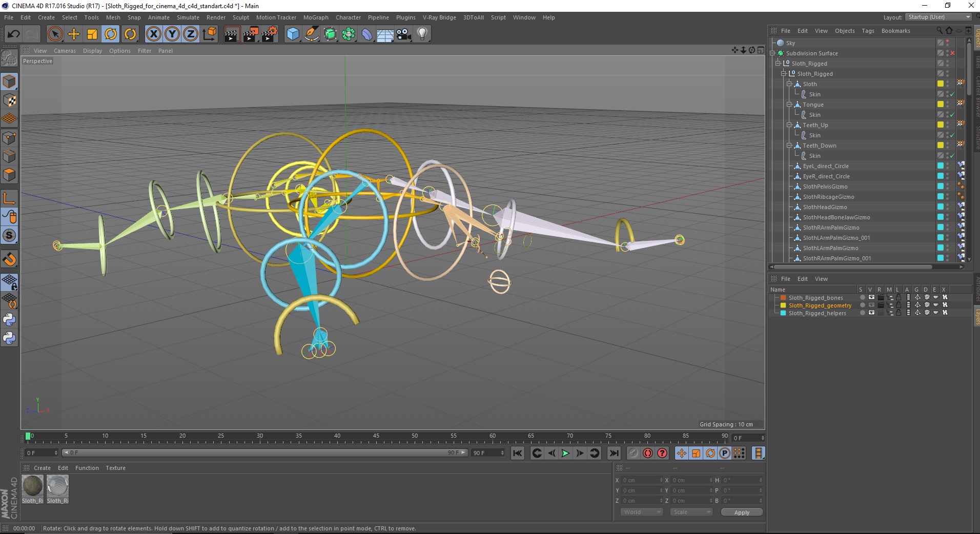The image size is (980, 534).
Task: Open the Character menu
Action: tap(348, 17)
